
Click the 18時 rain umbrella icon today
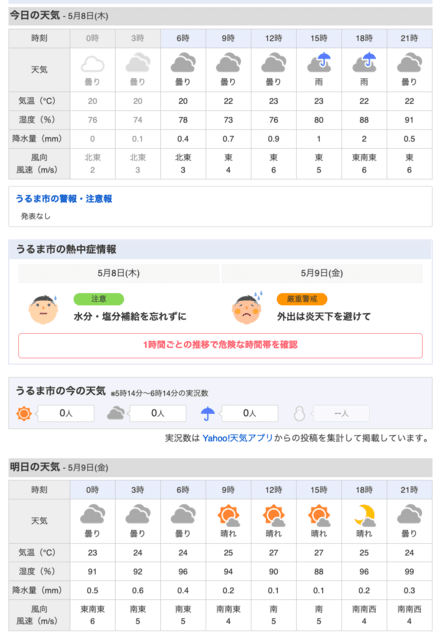coord(364,62)
